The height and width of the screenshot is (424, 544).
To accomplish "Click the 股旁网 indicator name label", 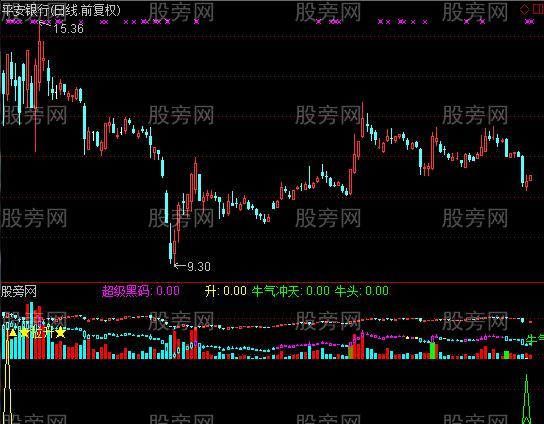I will pyautogui.click(x=19, y=291).
